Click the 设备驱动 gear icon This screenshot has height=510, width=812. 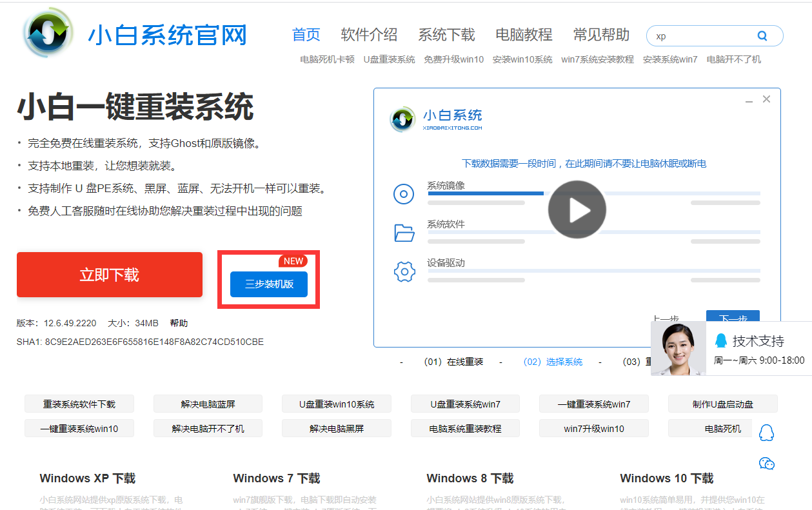[x=404, y=272]
